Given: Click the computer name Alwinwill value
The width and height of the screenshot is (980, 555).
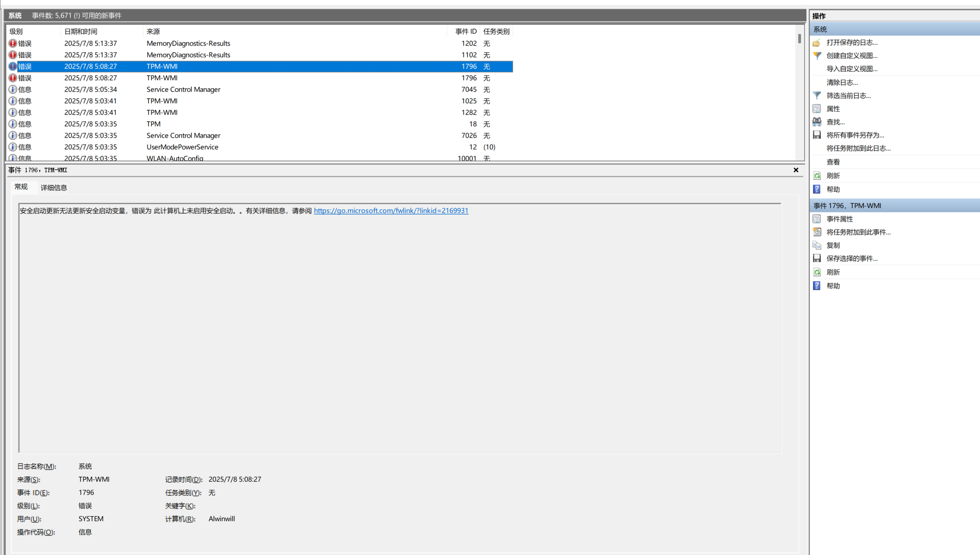Looking at the screenshot, I should click(222, 519).
